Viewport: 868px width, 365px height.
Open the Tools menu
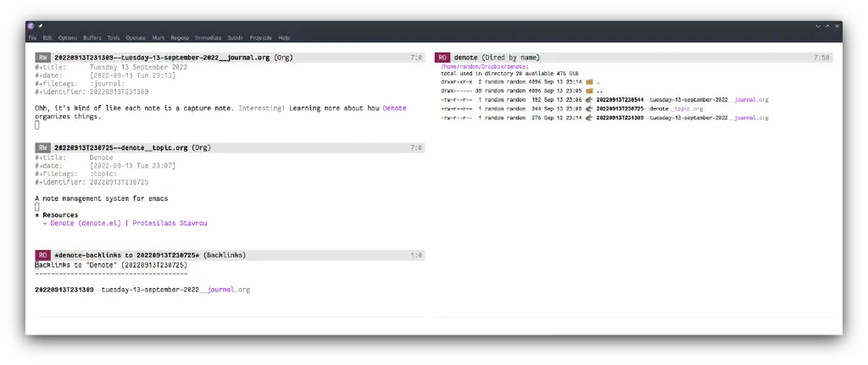coord(114,37)
